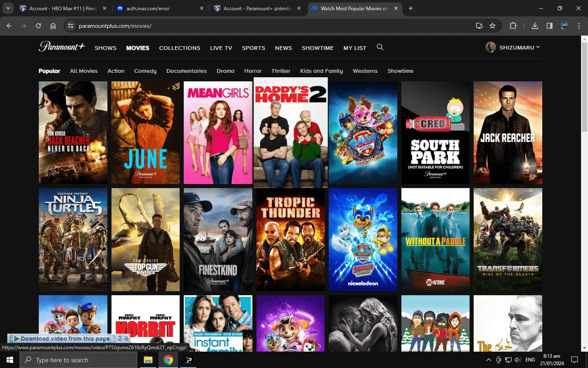Select Horror genre filter
This screenshot has height=368, width=588.
click(x=253, y=71)
